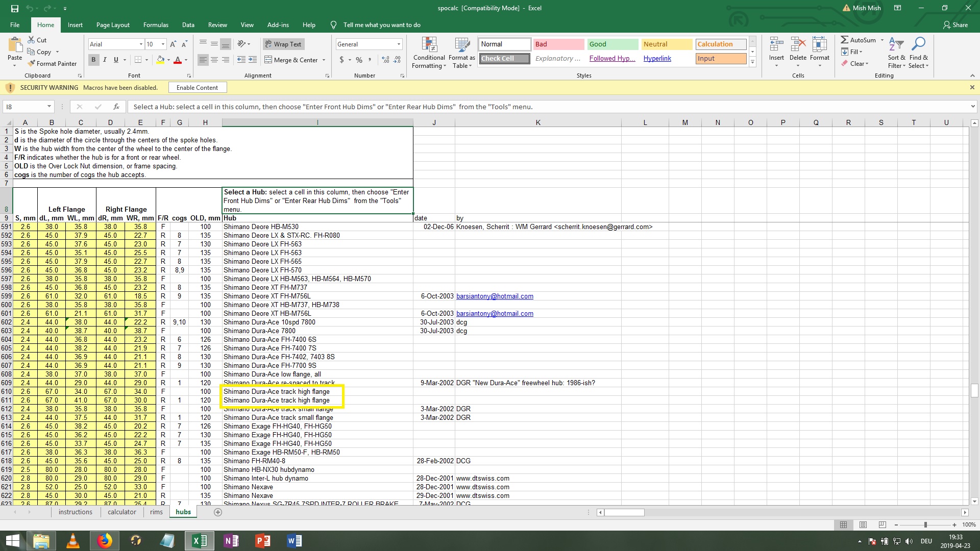Open the Review ribbon tab
The height and width of the screenshot is (551, 980).
pyautogui.click(x=217, y=24)
